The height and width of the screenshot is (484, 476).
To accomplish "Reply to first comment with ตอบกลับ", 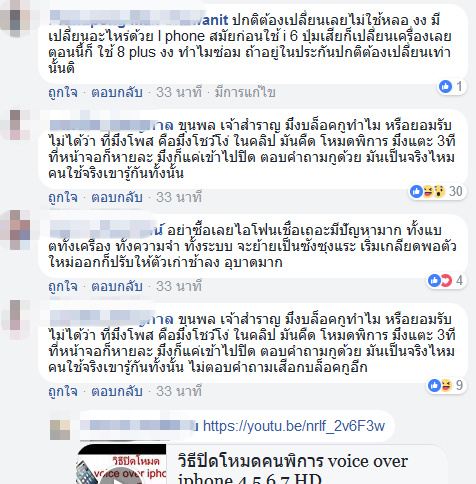I will point(117,92).
